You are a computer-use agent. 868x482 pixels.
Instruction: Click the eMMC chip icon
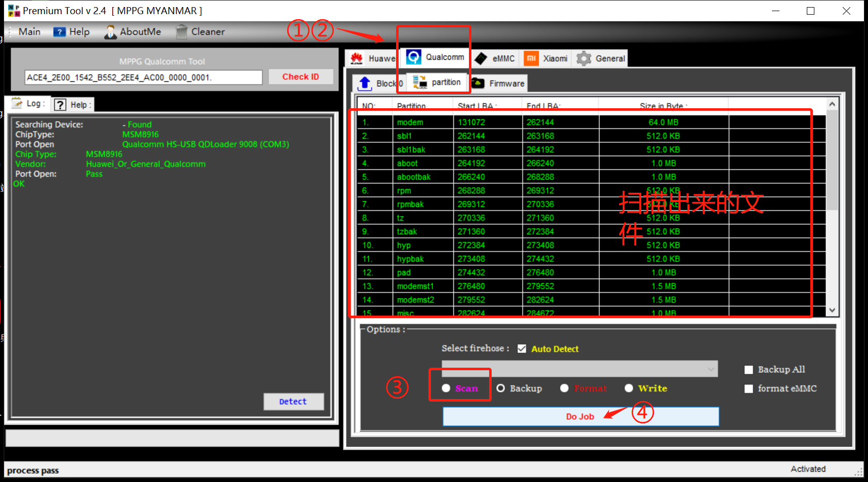(481, 59)
